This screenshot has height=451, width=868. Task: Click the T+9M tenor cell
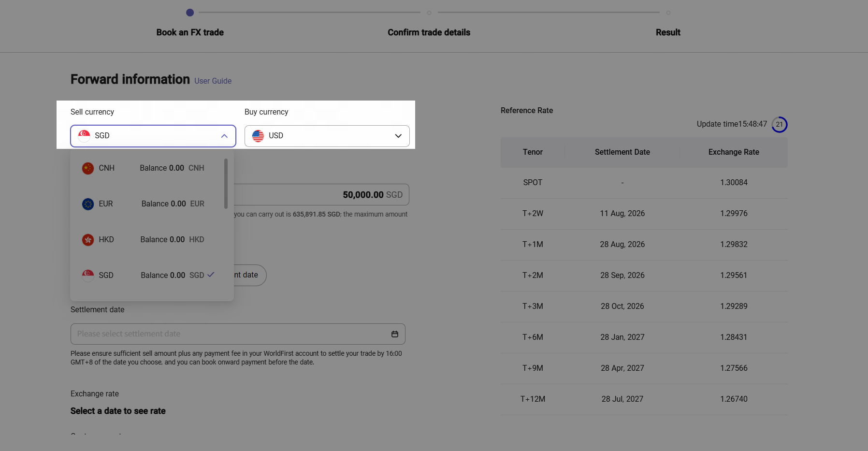[533, 368]
